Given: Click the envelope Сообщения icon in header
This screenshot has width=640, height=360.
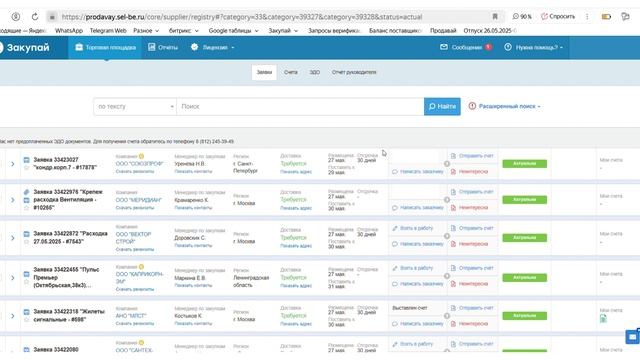Looking at the screenshot, I should tap(444, 47).
